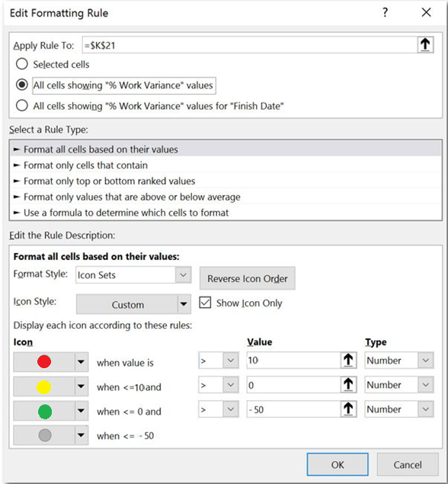This screenshot has height=484, width=448.
Task: Click the range selector arrow beside value -50
Action: pos(348,409)
